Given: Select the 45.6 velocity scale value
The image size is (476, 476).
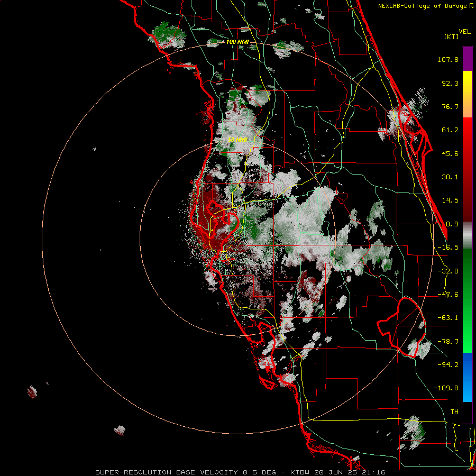Looking at the screenshot, I should coord(450,153).
